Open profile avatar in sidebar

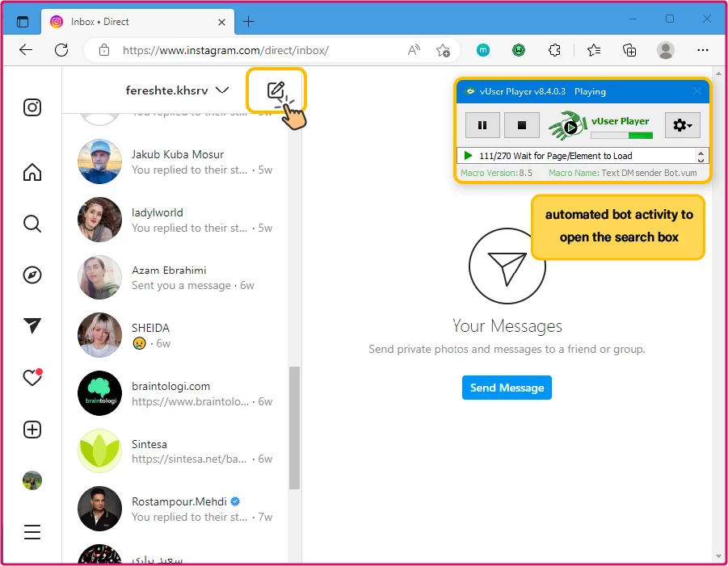pos(32,480)
